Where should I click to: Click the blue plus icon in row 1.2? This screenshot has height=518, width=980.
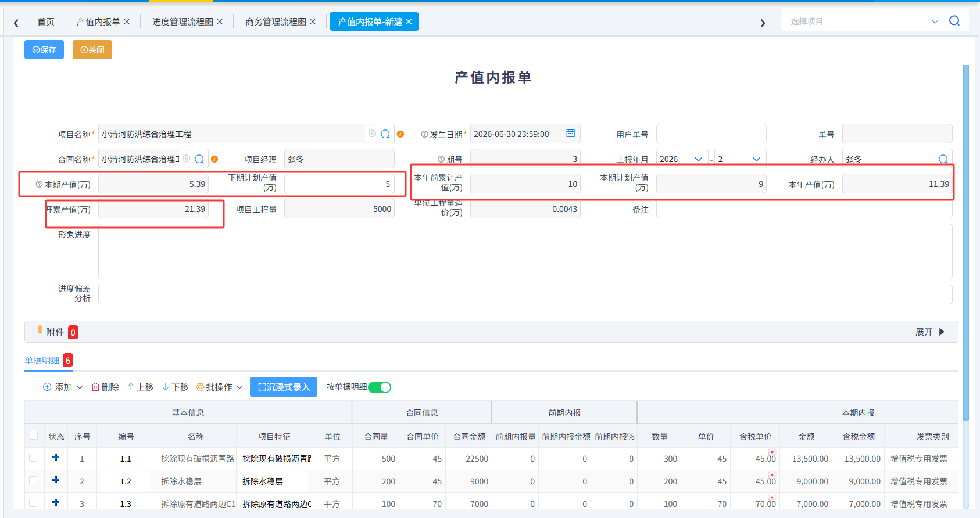[56, 480]
